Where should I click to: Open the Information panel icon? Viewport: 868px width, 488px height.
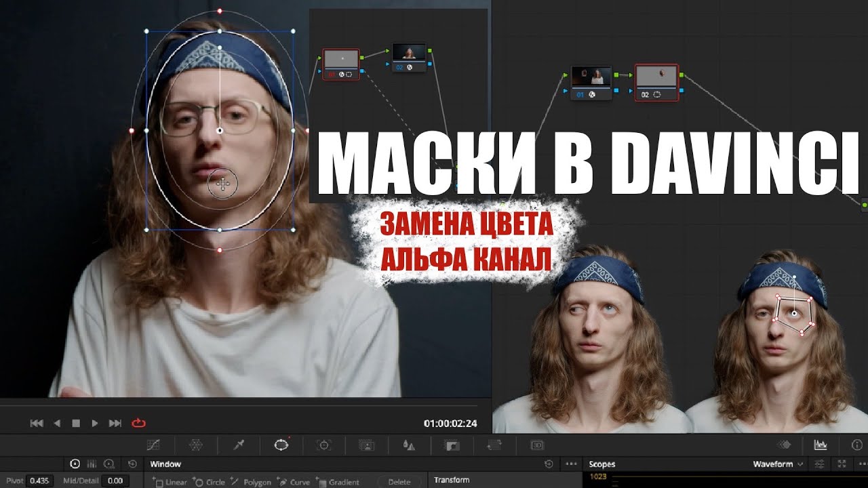click(x=856, y=445)
